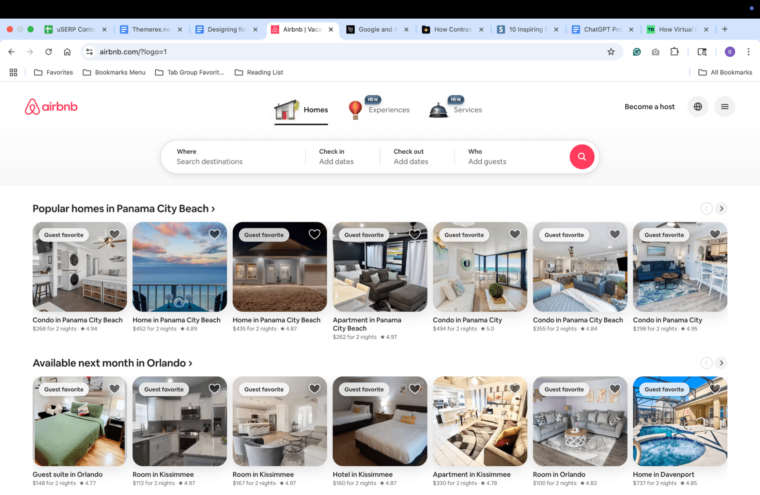Open the All Bookmarks folder
Screen dimensions: 760x495
coord(725,72)
